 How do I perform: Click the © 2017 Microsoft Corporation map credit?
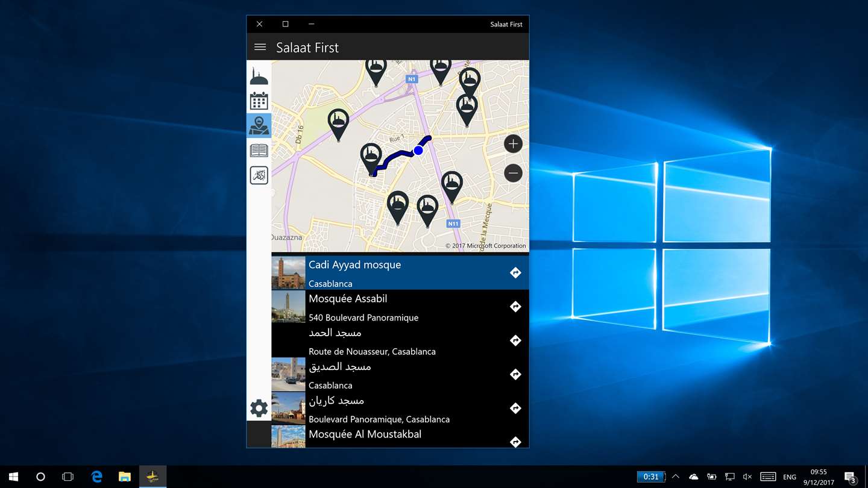(x=486, y=246)
